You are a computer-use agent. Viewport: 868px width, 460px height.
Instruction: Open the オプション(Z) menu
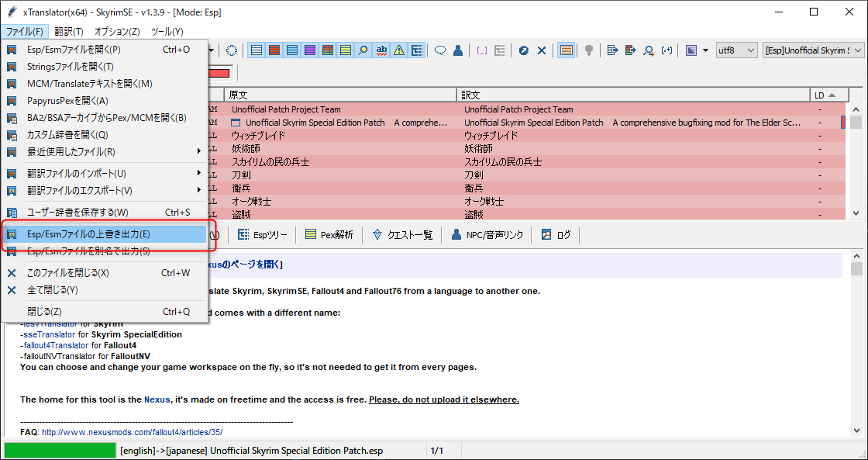click(x=117, y=32)
